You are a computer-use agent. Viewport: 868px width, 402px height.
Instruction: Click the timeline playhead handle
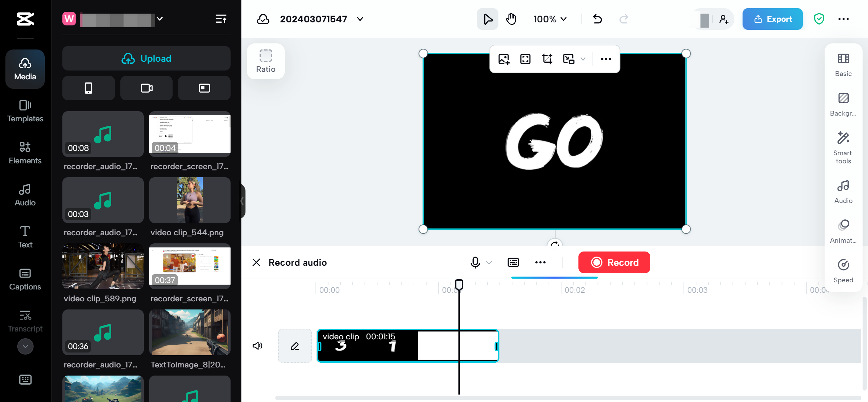tap(459, 285)
